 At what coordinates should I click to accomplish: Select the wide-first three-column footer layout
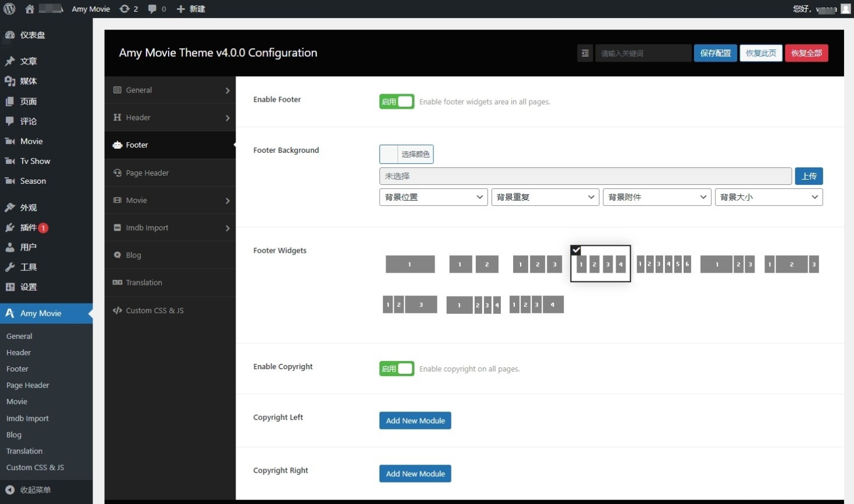coord(728,264)
